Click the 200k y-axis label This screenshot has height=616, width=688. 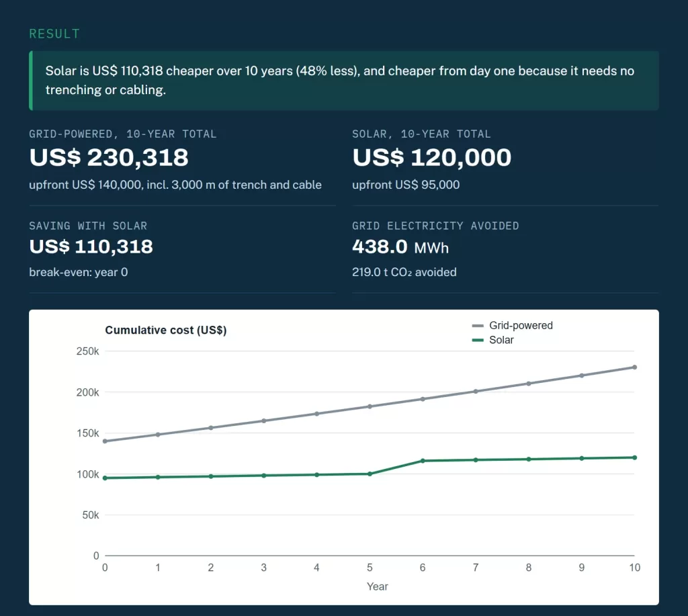(88, 392)
